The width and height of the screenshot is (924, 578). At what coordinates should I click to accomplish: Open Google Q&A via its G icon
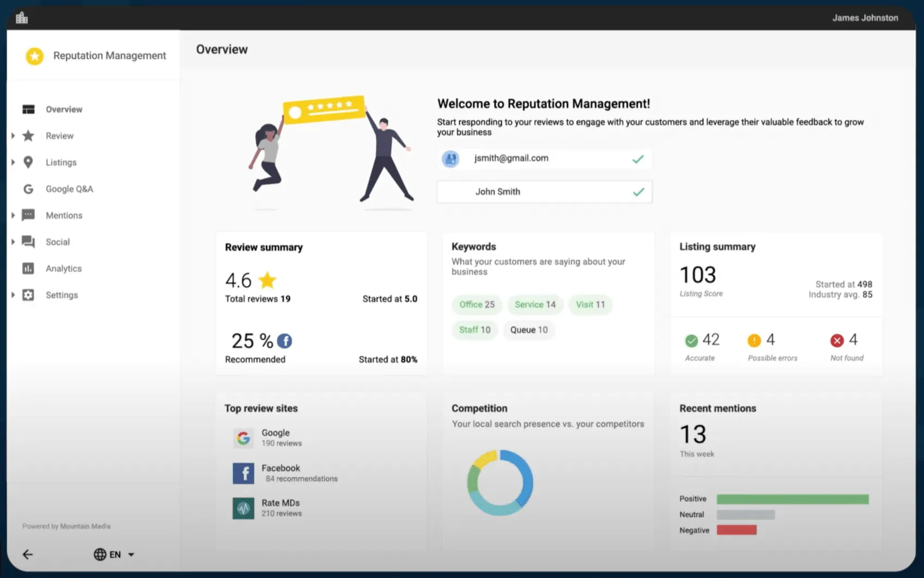click(27, 189)
